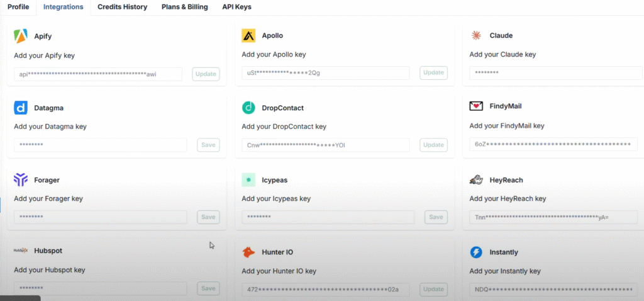Click the FindyMail envelope icon
Image resolution: width=644 pixels, height=301 pixels.
pyautogui.click(x=476, y=106)
